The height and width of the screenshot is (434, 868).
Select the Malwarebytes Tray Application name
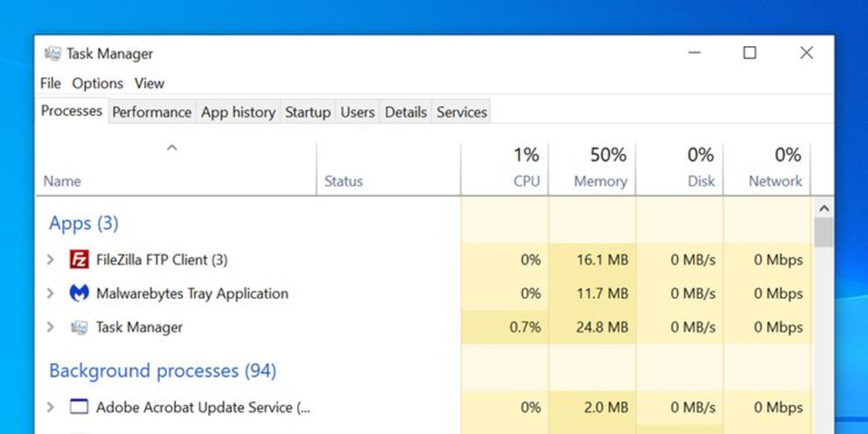point(192,293)
